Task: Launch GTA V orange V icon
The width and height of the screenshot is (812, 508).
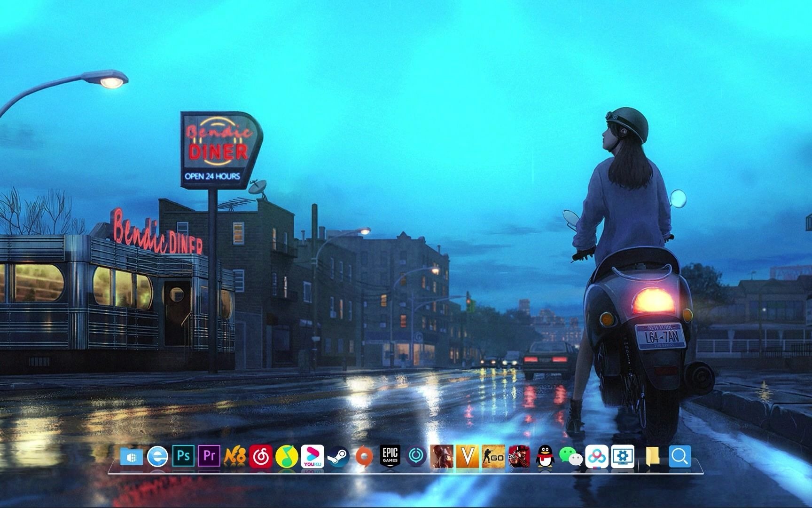Action: pos(468,456)
